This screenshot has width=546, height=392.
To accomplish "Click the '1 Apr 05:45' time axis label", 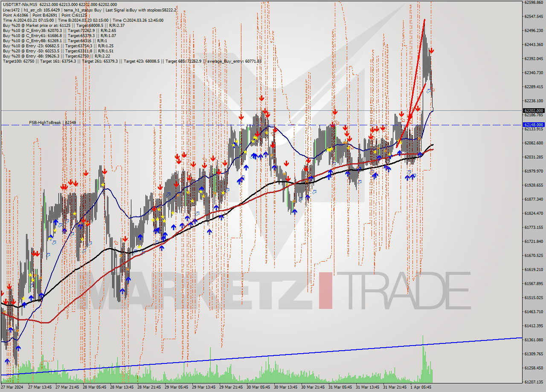I will pos(421,388).
